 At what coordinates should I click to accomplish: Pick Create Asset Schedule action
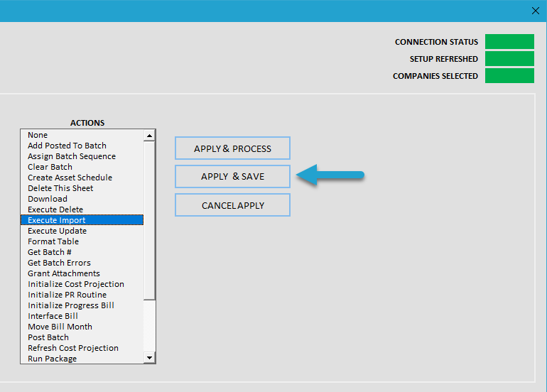tap(82, 178)
